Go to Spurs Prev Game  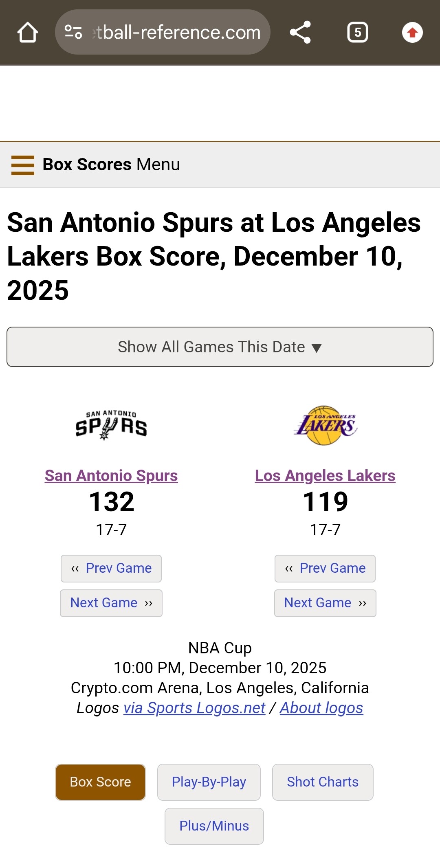(x=111, y=568)
